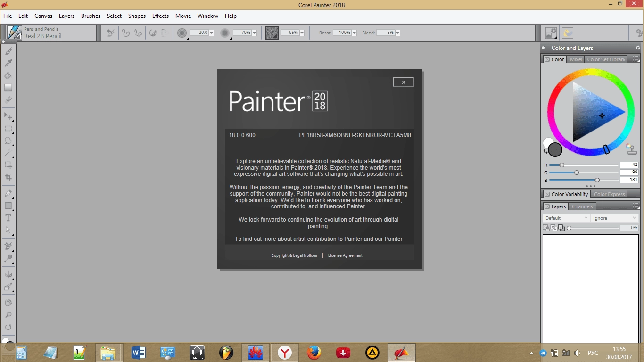This screenshot has height=362, width=644.
Task: Click the blue slider handle for B
Action: 597,180
